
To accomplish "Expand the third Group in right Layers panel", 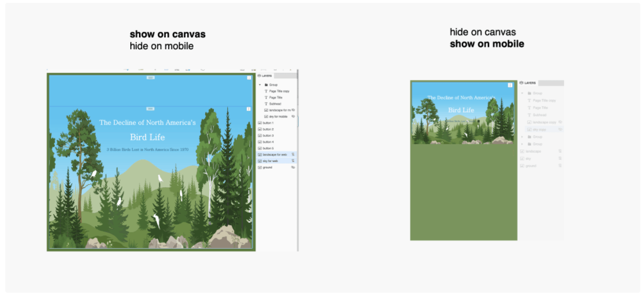I will [x=522, y=144].
